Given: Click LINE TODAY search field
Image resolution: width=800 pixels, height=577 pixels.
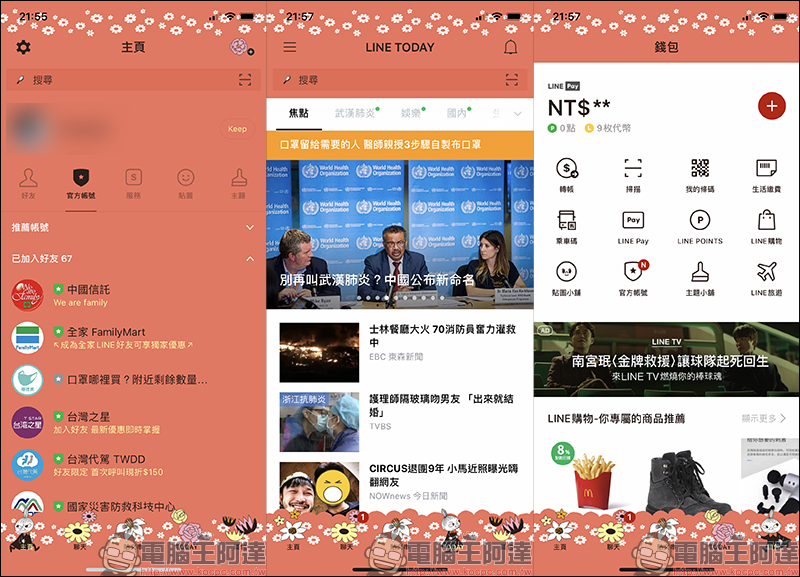Looking at the screenshot, I should click(x=400, y=80).
